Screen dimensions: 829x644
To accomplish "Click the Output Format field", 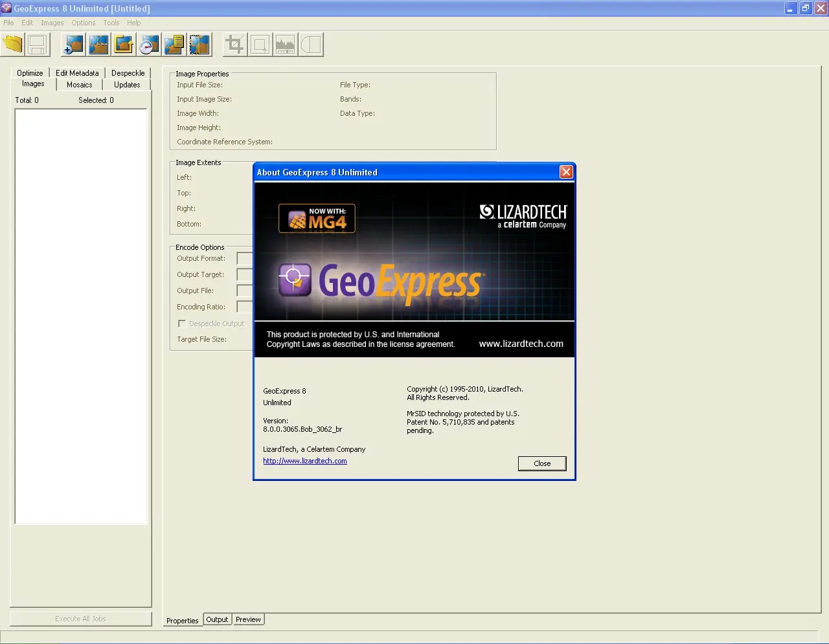I will pos(245,258).
